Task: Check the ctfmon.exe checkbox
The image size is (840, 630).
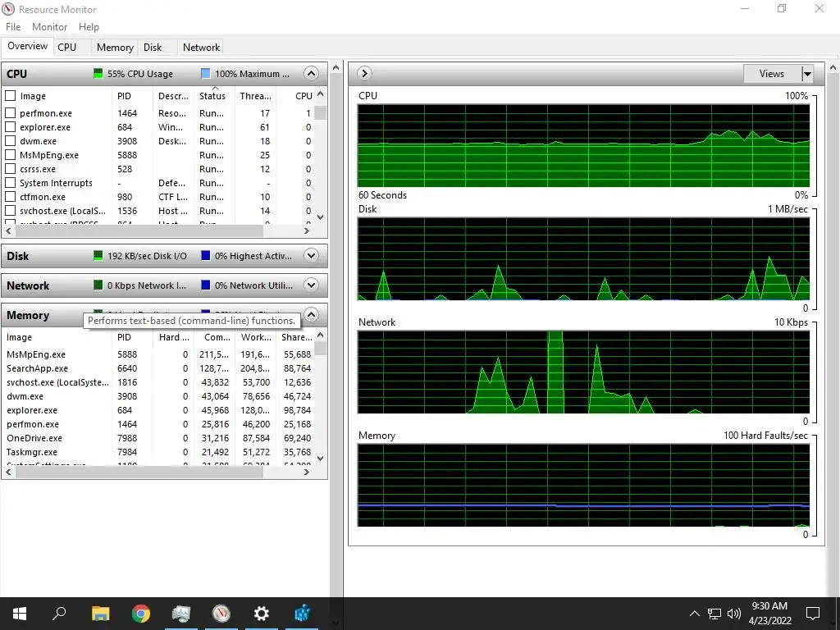Action: (10, 197)
